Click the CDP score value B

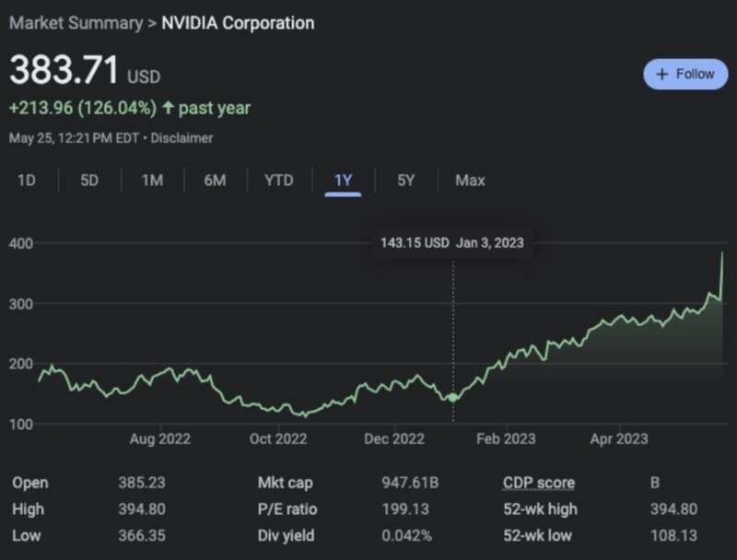(x=655, y=483)
